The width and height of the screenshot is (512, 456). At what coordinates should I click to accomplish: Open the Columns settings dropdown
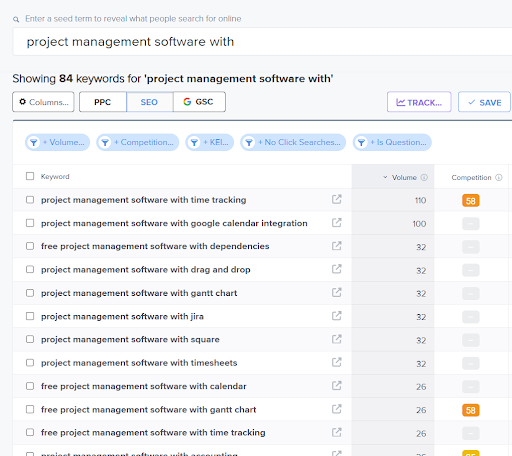pos(43,102)
